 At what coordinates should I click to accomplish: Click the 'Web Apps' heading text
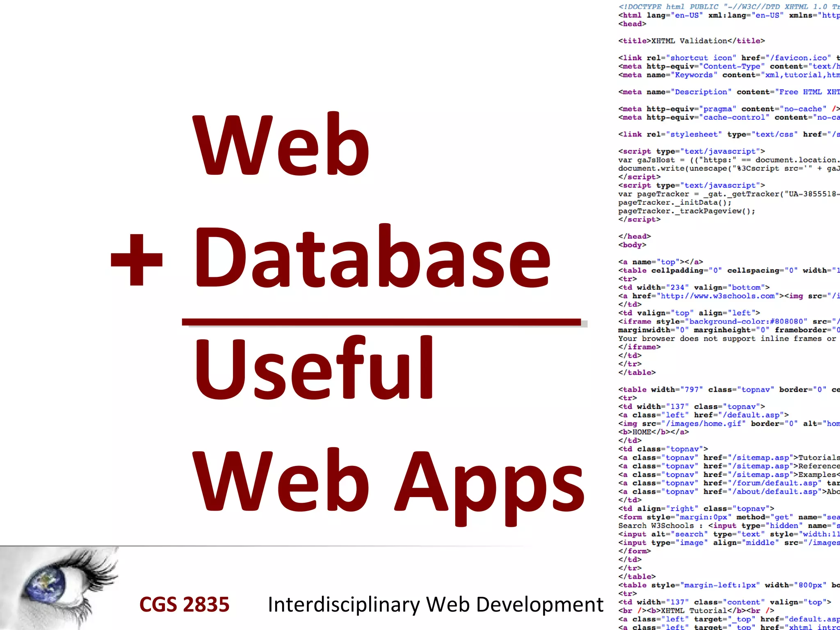(388, 482)
